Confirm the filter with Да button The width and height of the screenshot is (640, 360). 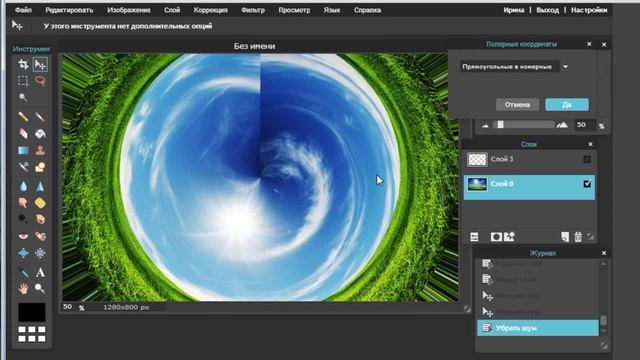(567, 104)
